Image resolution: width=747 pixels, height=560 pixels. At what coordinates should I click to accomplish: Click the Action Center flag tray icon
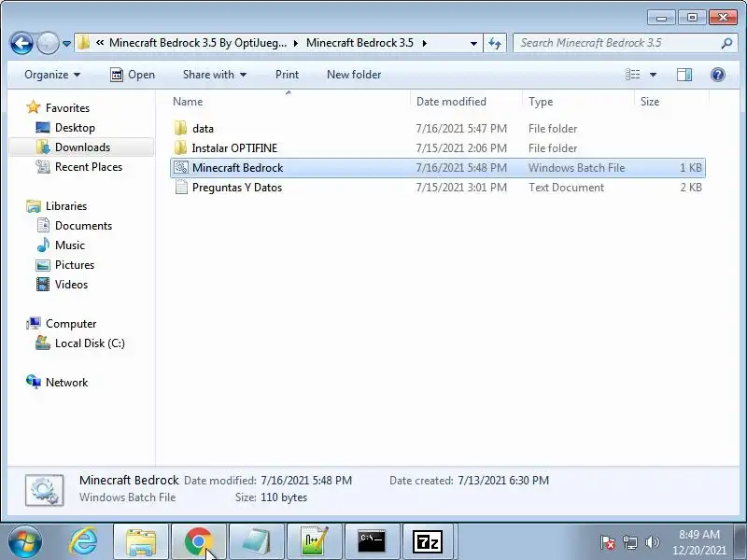pos(608,542)
